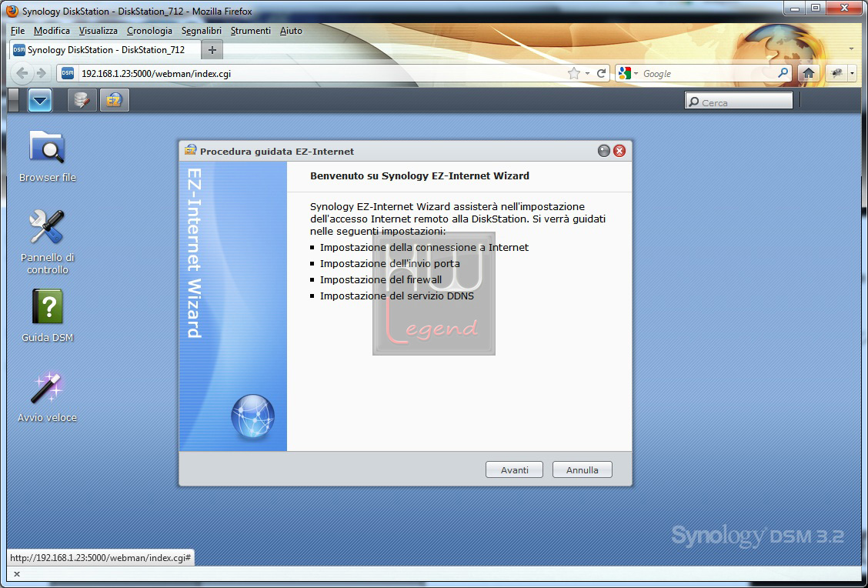Click the Annulla button
The image size is (868, 588).
tap(583, 469)
